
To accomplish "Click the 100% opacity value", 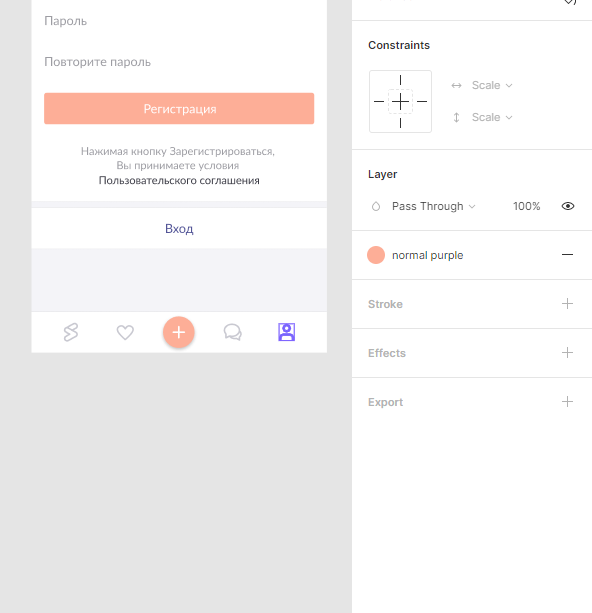I will coord(527,206).
